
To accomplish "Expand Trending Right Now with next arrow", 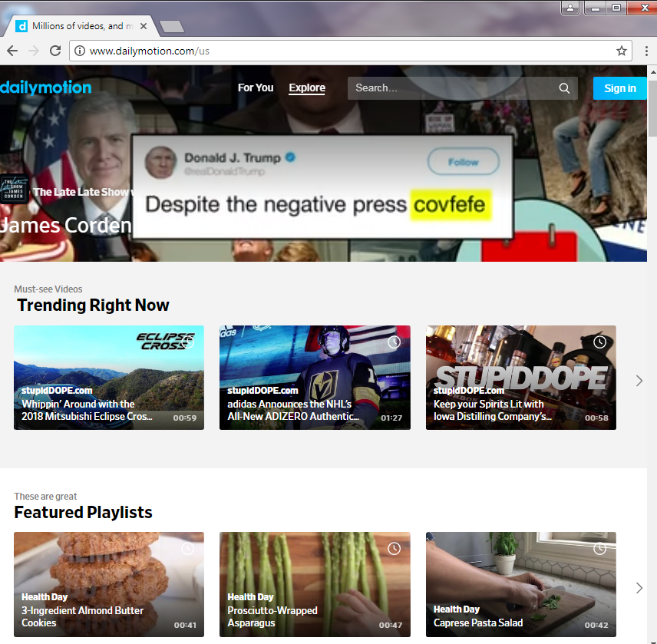I will [x=639, y=381].
